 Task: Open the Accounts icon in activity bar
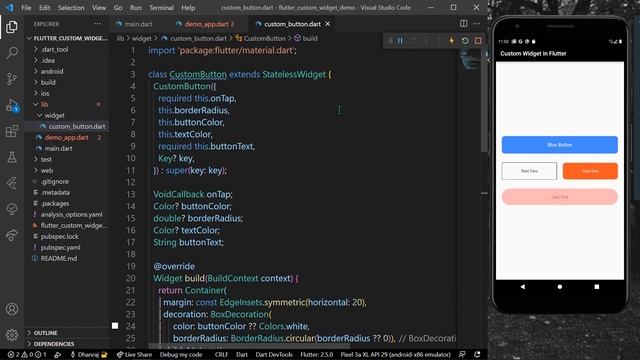tap(12, 309)
